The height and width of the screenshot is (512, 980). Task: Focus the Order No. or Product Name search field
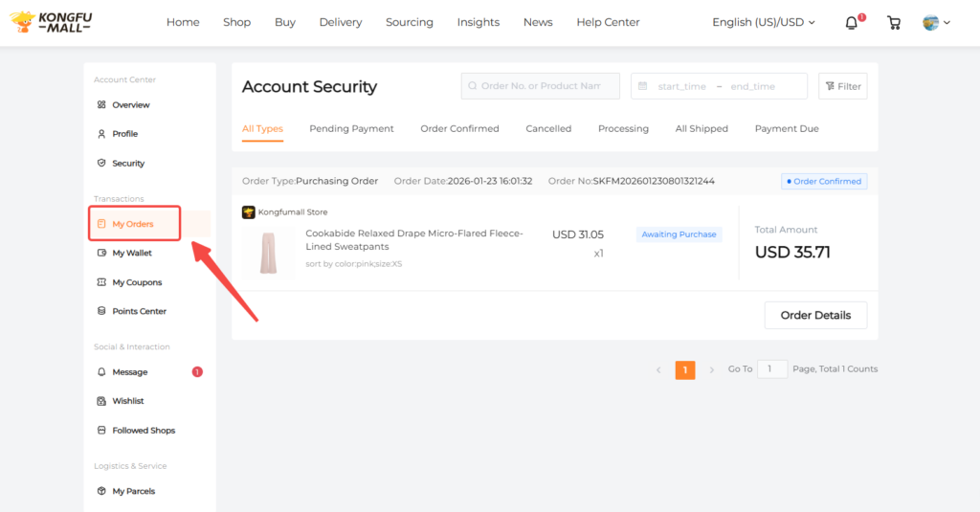pos(541,86)
